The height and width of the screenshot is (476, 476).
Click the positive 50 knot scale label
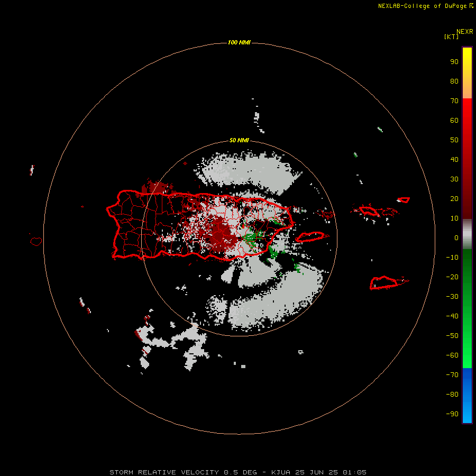pos(454,140)
